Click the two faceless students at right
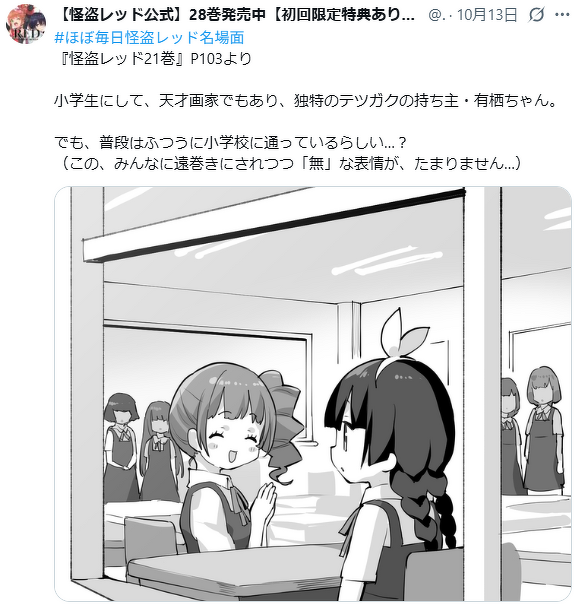Viewport: 579px width, 604px height. pos(532,430)
